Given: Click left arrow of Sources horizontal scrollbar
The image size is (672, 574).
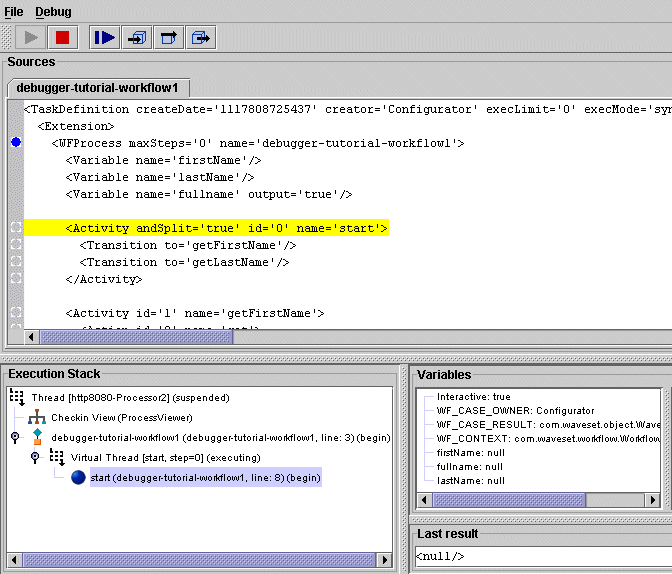Looking at the screenshot, I should [x=31, y=337].
